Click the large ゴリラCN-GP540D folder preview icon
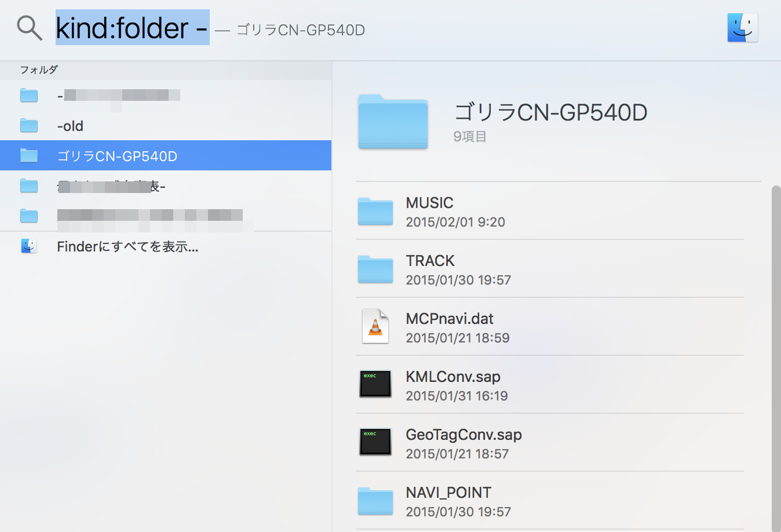The width and height of the screenshot is (781, 532). 393,122
